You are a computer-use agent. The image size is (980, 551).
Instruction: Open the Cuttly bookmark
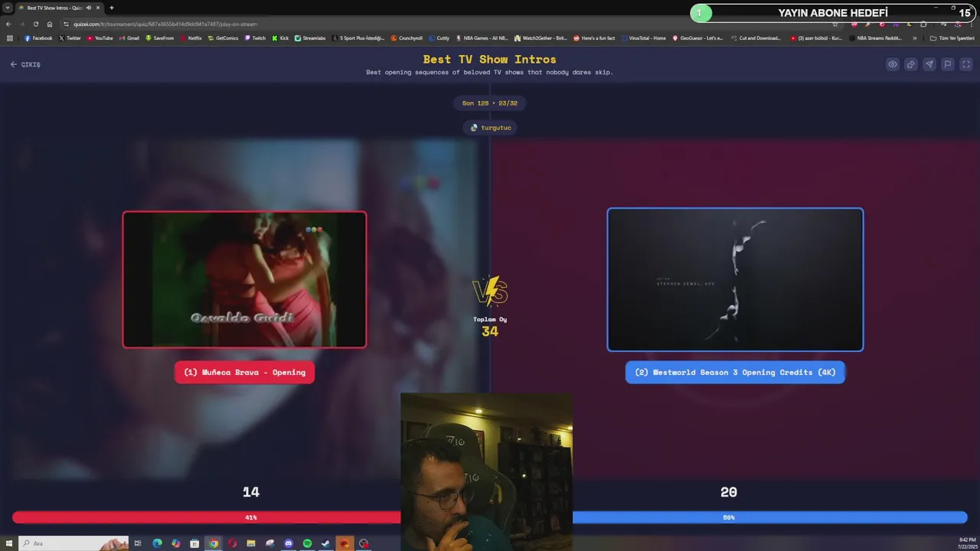tap(439, 37)
